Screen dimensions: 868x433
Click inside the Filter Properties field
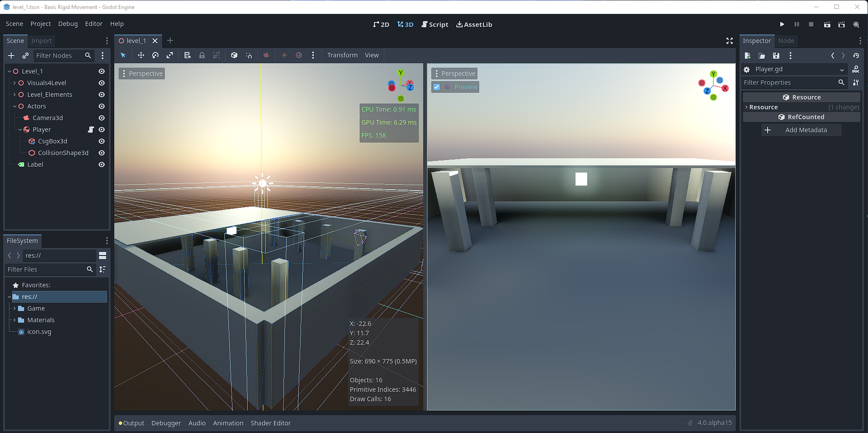pos(788,82)
